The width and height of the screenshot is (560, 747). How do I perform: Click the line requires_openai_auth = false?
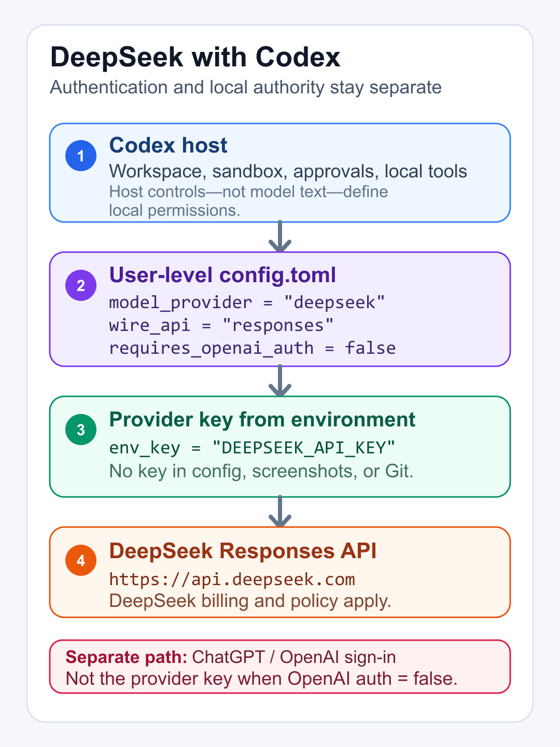coord(253,348)
